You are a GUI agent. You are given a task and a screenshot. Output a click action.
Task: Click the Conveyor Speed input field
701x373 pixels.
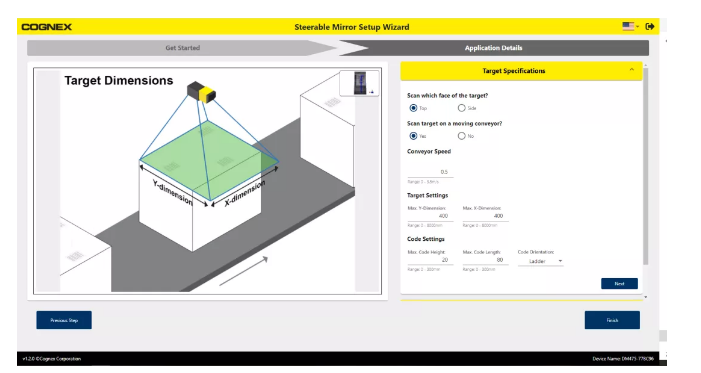coord(430,172)
